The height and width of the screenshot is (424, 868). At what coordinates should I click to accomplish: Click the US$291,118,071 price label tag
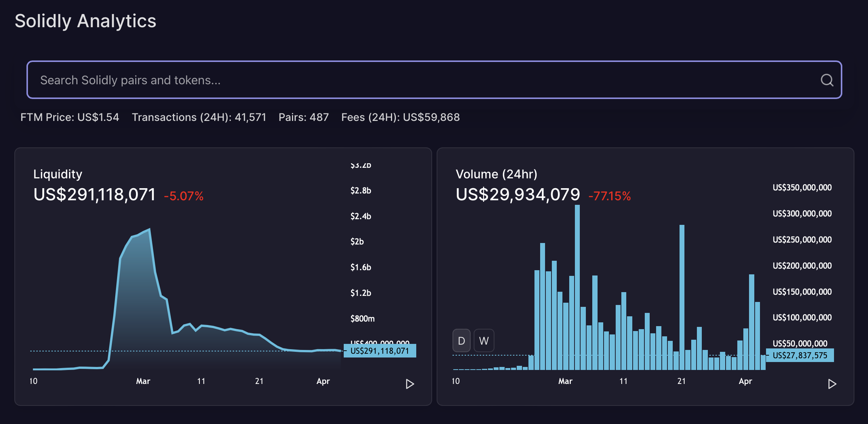coord(380,351)
